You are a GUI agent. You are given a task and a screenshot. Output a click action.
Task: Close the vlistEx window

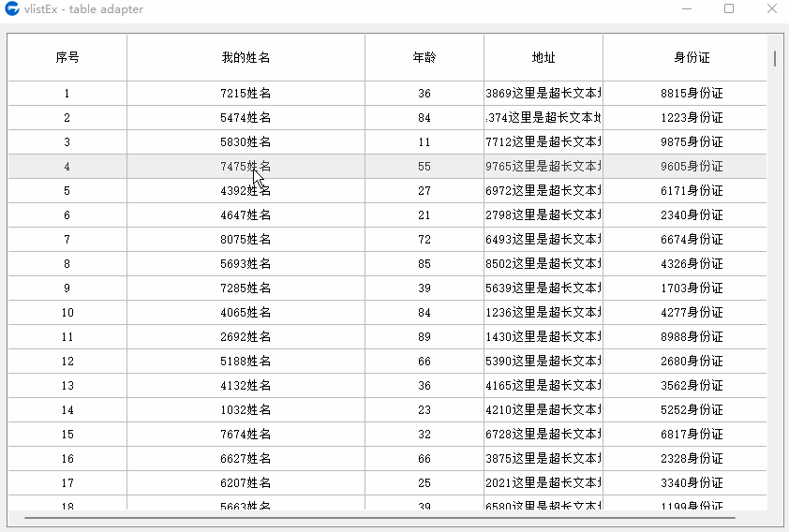772,8
